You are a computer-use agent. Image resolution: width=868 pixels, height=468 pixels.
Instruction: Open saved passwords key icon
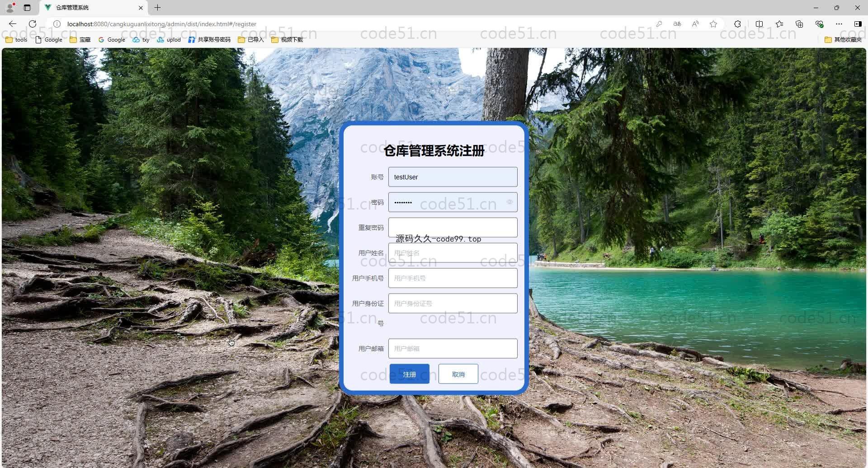(659, 24)
